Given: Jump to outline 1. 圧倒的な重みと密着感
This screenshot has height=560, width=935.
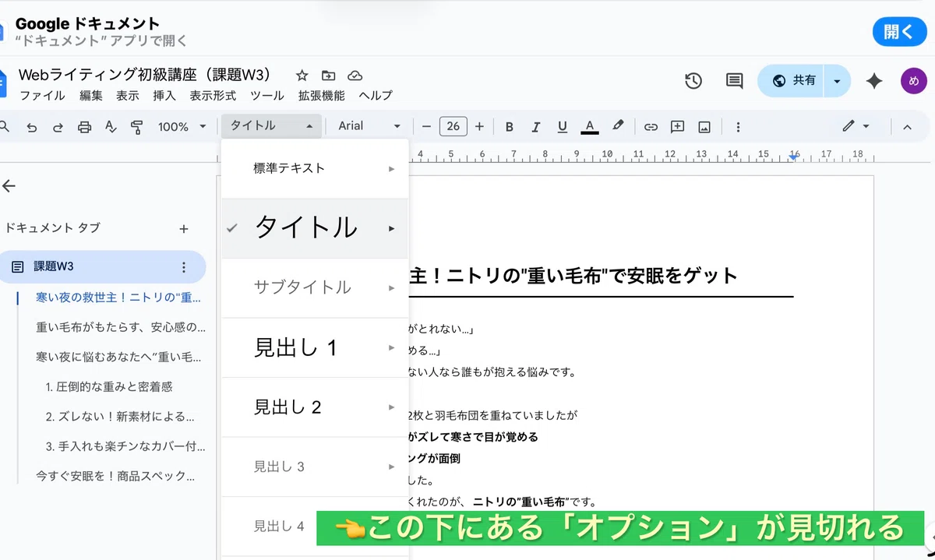Looking at the screenshot, I should (x=109, y=386).
